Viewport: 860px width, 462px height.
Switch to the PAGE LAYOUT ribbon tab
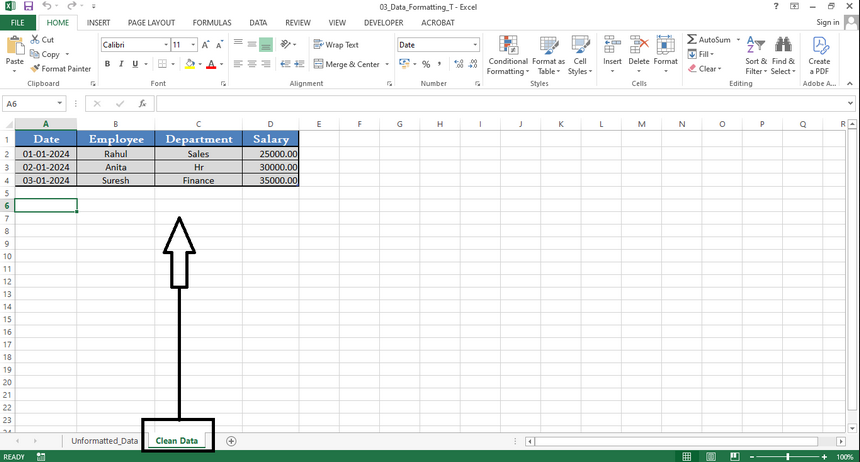pyautogui.click(x=151, y=21)
